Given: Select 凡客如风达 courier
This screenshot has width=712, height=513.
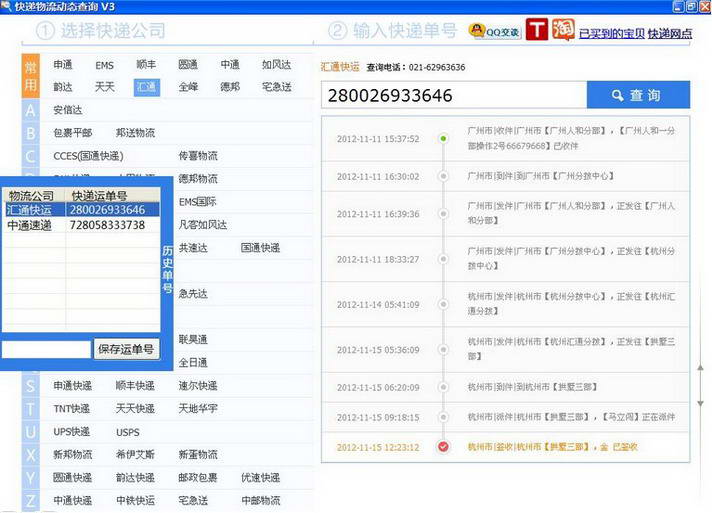Looking at the screenshot, I should [203, 225].
